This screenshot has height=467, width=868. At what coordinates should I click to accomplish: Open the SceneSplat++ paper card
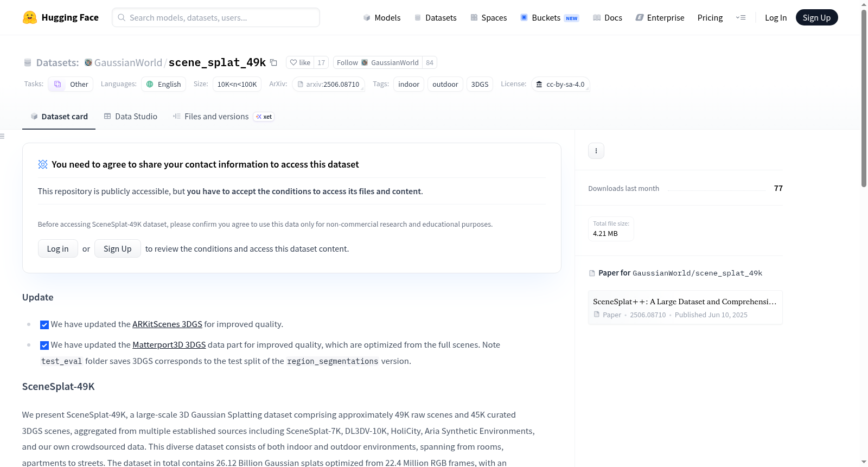[685, 308]
